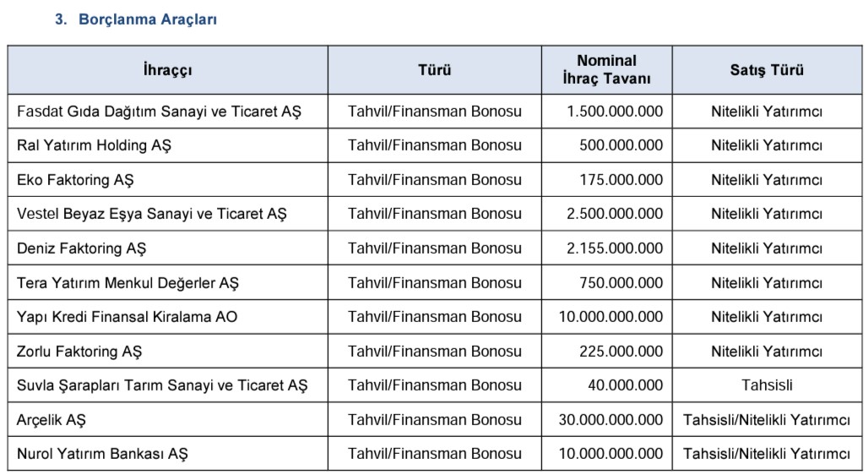Image resolution: width=868 pixels, height=475 pixels.
Task: Select the Ral Yatırım Holding AŞ cell
Action: 94,145
